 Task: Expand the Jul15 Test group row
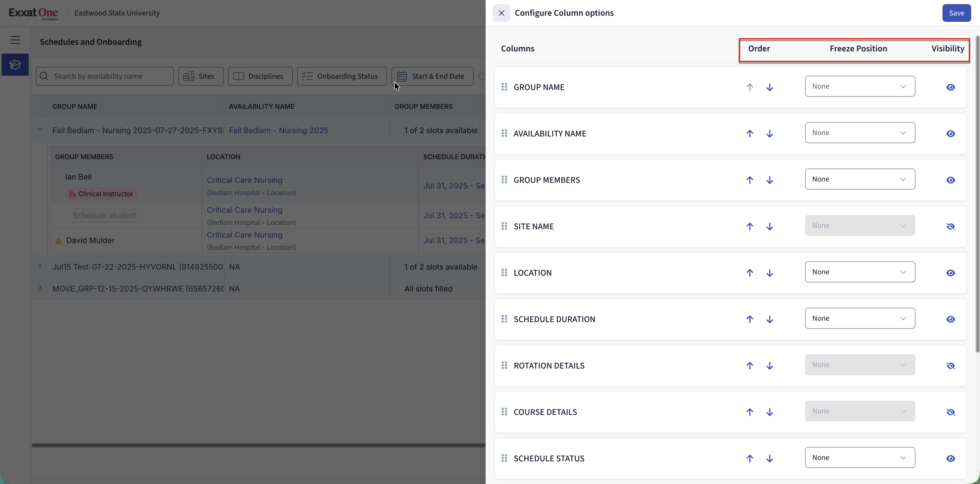pyautogui.click(x=40, y=266)
